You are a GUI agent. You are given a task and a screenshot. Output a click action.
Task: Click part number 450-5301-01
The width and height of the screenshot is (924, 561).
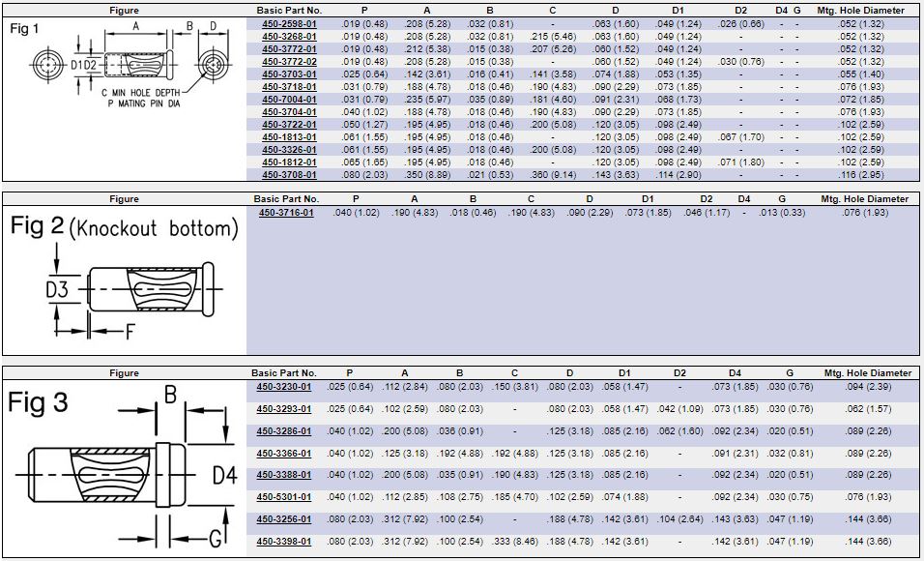[283, 497]
